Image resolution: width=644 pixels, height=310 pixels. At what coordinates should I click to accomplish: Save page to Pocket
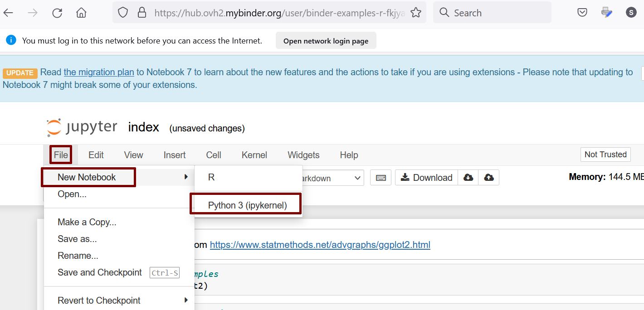(582, 13)
